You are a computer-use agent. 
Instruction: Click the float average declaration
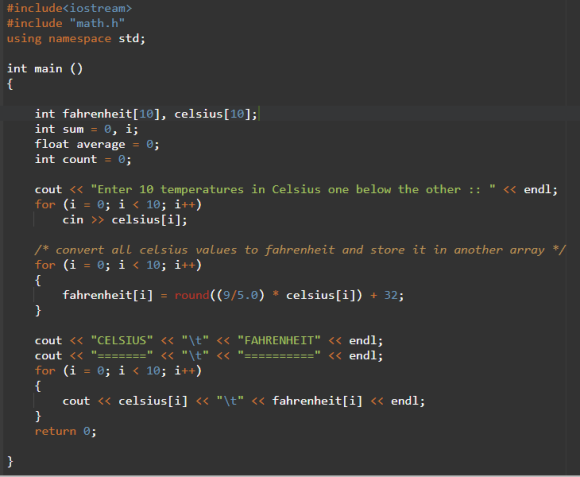pos(97,145)
